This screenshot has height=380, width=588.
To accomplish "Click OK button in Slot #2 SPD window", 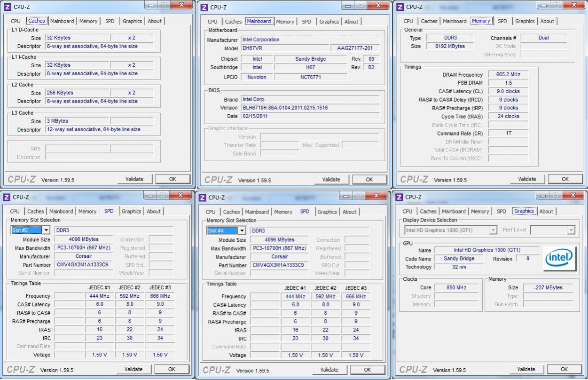I will 172,370.
